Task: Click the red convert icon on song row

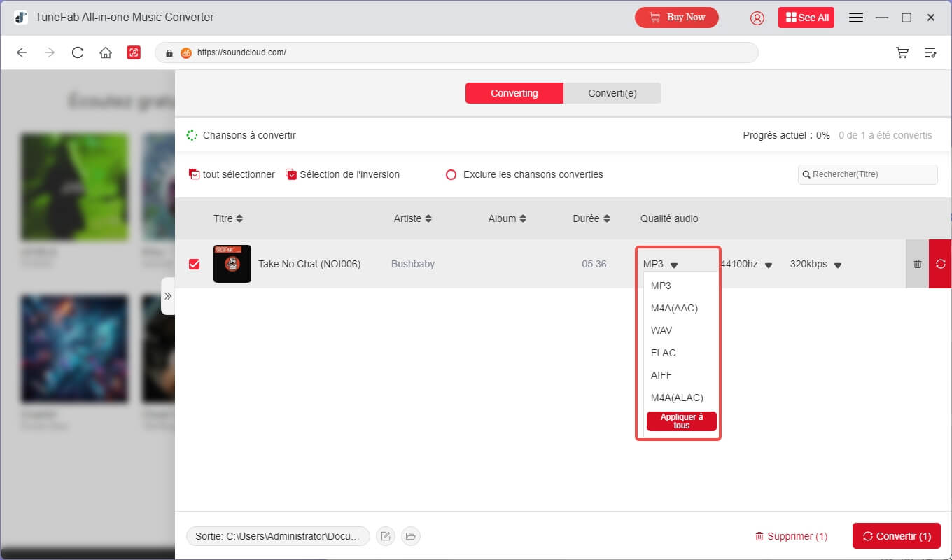Action: (940, 264)
